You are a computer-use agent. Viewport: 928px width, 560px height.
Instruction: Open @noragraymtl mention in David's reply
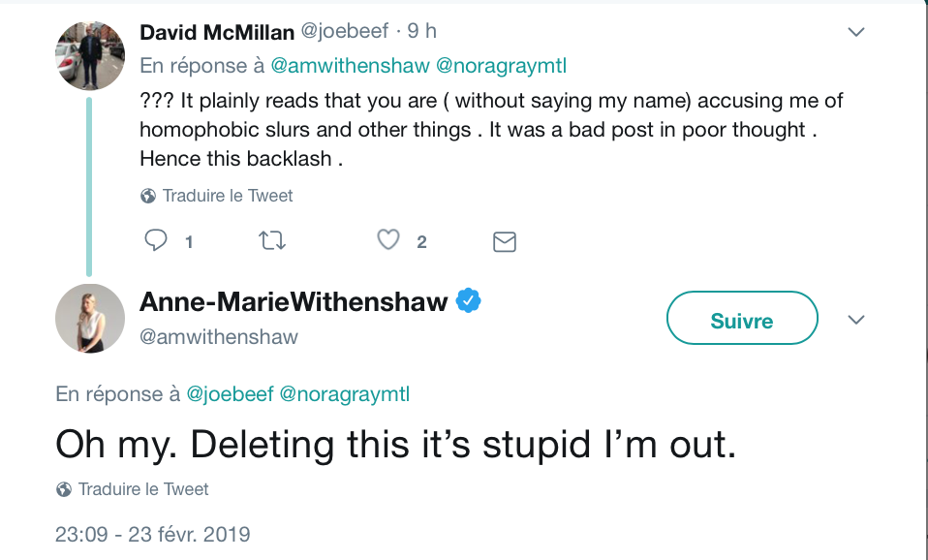point(501,66)
